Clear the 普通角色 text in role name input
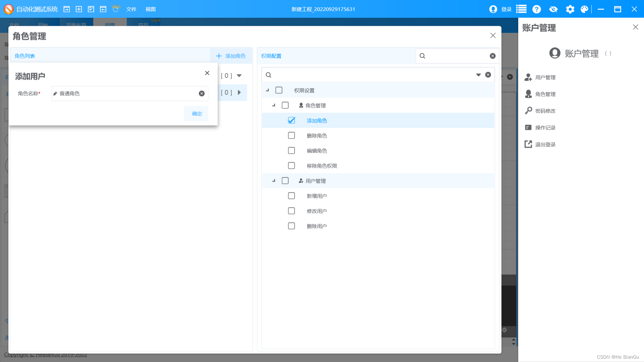The height and width of the screenshot is (362, 644). (201, 94)
